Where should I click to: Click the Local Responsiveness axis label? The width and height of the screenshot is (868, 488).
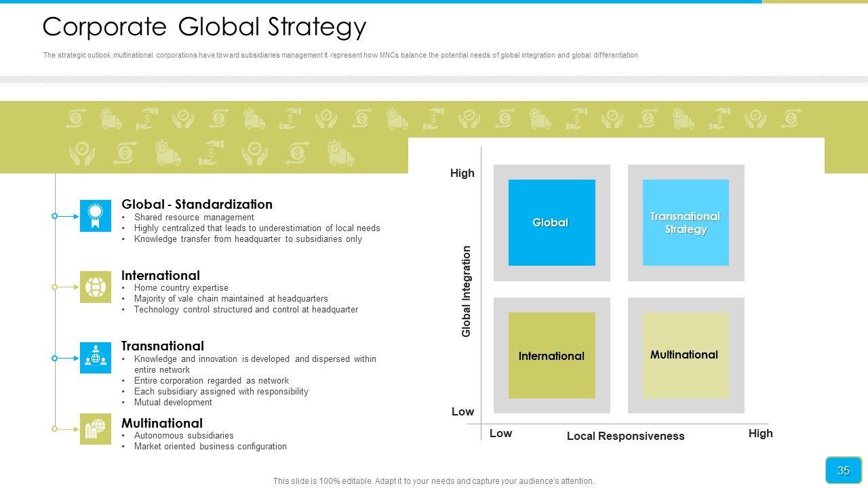click(x=626, y=436)
